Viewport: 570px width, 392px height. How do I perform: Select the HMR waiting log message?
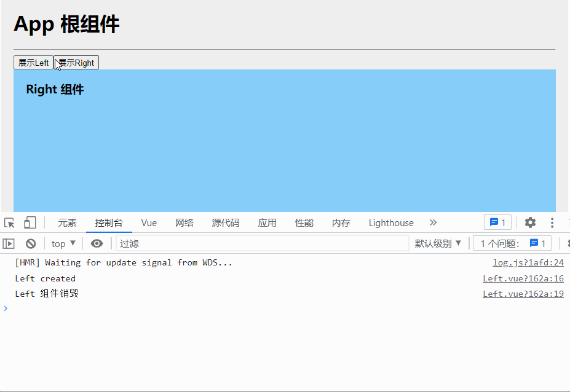[x=124, y=263]
